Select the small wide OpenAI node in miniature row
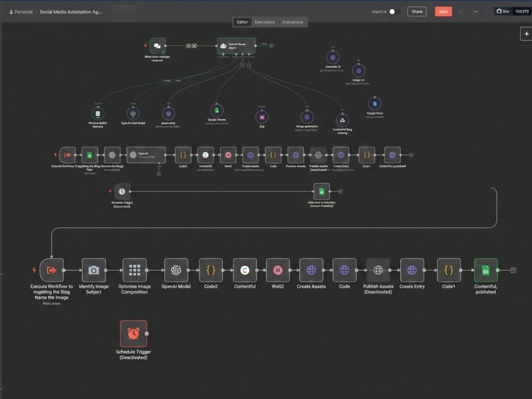Viewport: 532px width, 399px height. click(x=146, y=155)
